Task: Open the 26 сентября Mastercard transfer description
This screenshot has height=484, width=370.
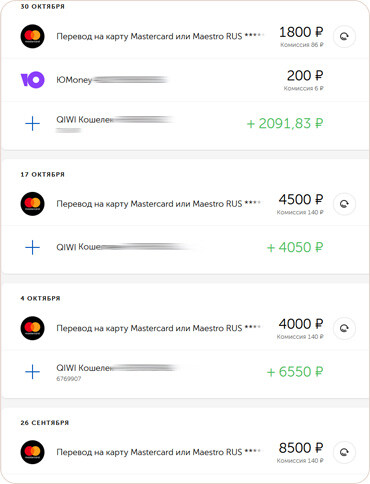Action: pyautogui.click(x=160, y=452)
